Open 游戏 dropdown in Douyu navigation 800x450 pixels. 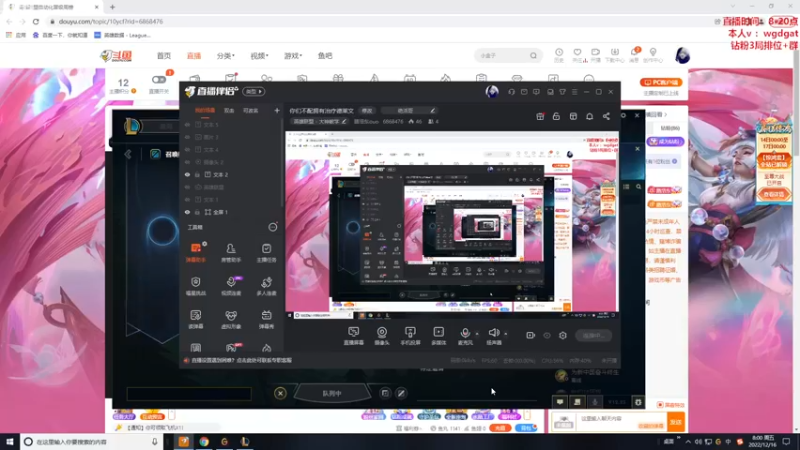pos(293,56)
